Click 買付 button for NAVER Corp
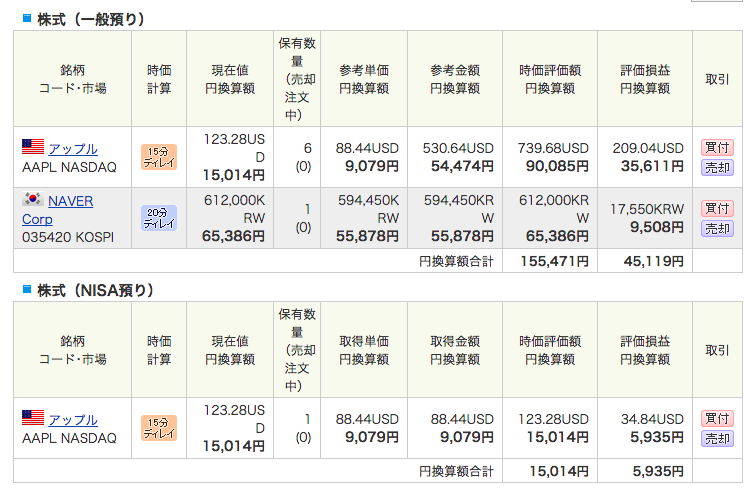755x501 pixels. [717, 209]
